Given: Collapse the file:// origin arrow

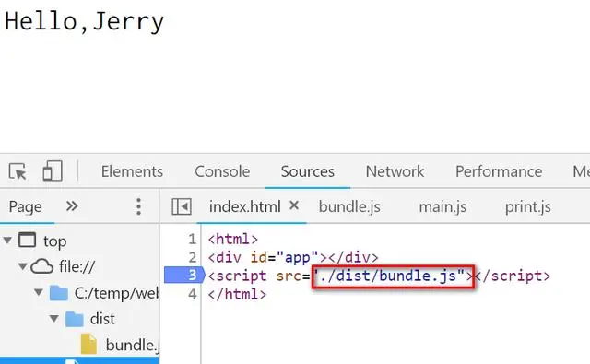Looking at the screenshot, I should (23, 266).
